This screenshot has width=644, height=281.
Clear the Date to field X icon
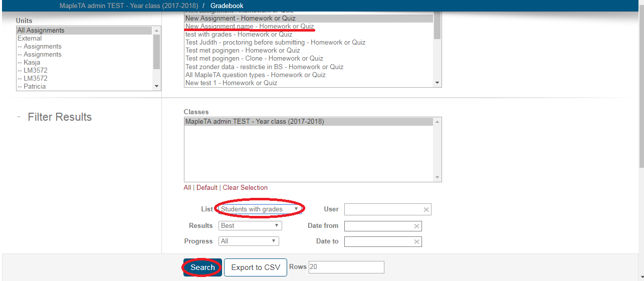pos(416,242)
